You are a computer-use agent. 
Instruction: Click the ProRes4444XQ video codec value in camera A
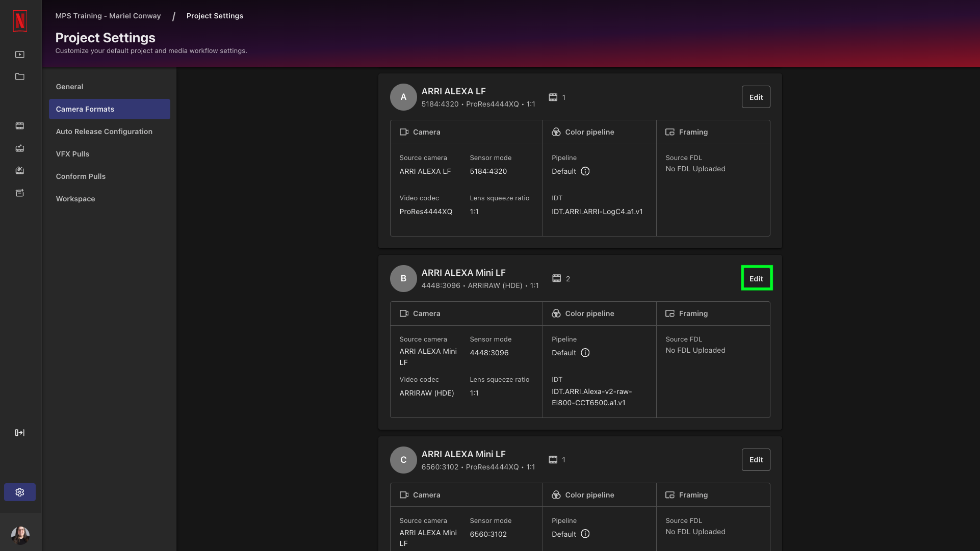[x=426, y=212]
